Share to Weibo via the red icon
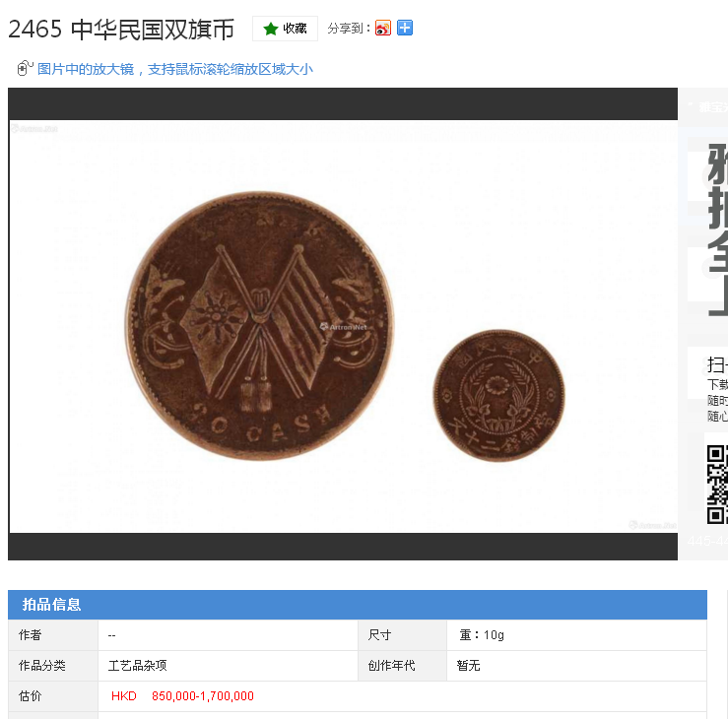This screenshot has height=719, width=728. (x=383, y=28)
